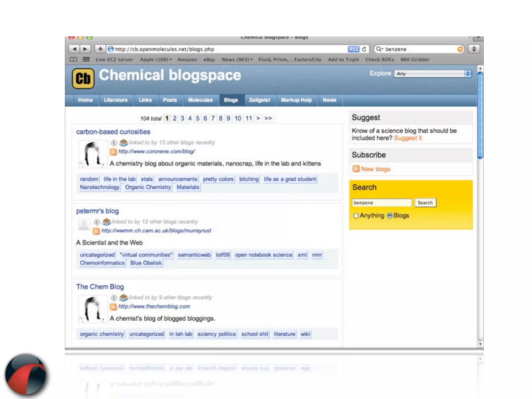Viewport: 532px width, 399px height.
Task: Open the bookmarks book icon
Action: point(74,59)
